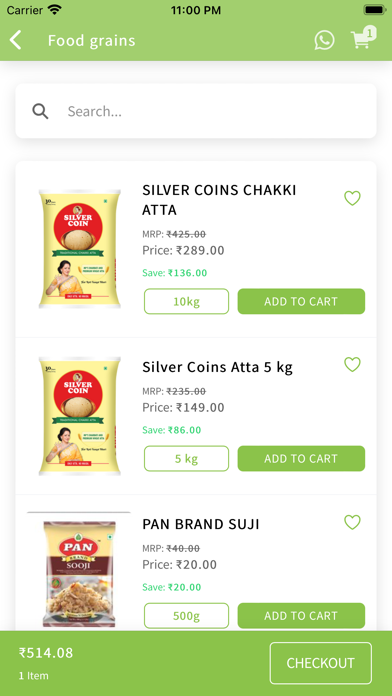This screenshot has height=696, width=392.
Task: Favorite Silver Coins Chakki Atta heart
Action: 352,198
